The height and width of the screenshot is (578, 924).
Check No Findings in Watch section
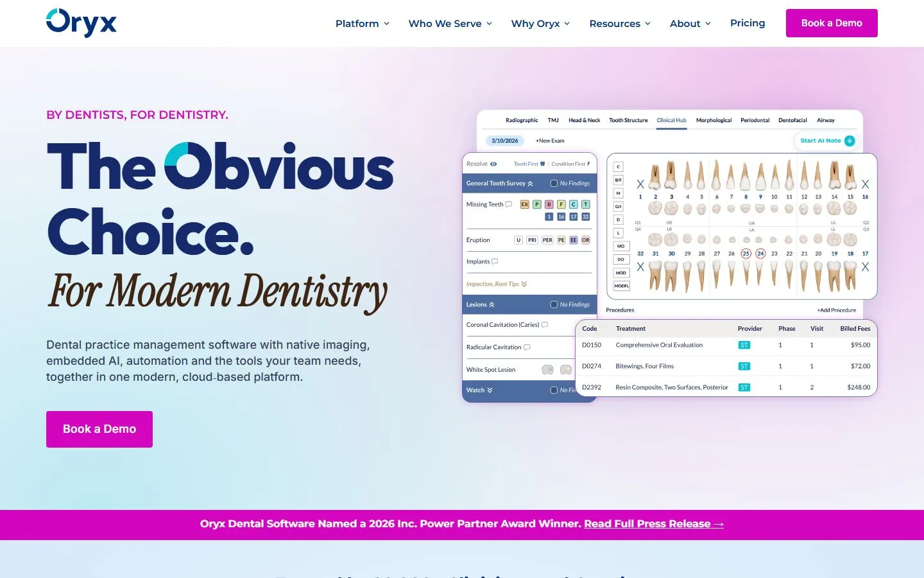(x=554, y=390)
